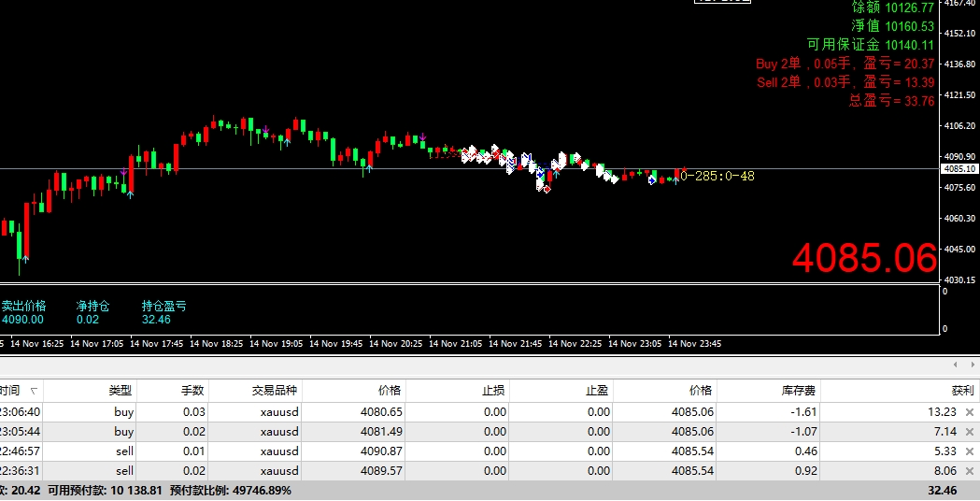The image size is (980, 501).
Task: Select profit value 5.33
Action: pyautogui.click(x=945, y=451)
